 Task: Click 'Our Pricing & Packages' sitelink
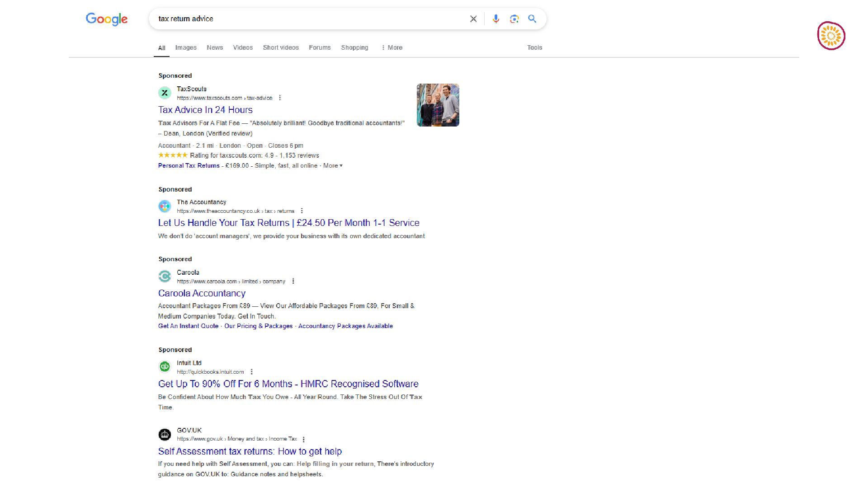pyautogui.click(x=259, y=326)
